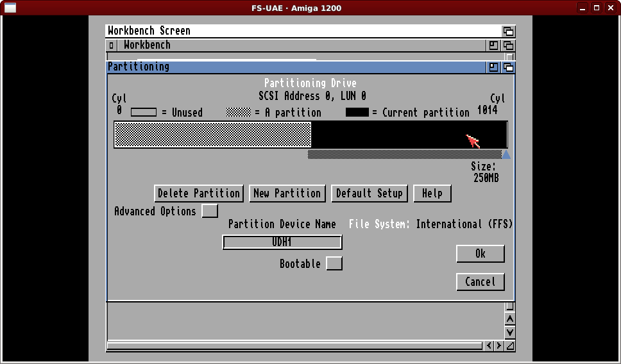Close the FS-UAE emulator window
621x364 pixels.
pyautogui.click(x=611, y=8)
